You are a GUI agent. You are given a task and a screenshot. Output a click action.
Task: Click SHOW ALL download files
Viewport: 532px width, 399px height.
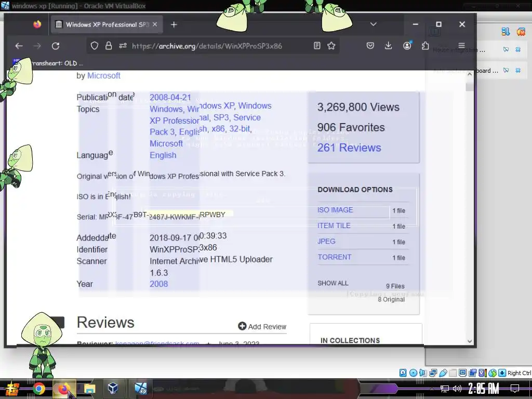pos(333,283)
